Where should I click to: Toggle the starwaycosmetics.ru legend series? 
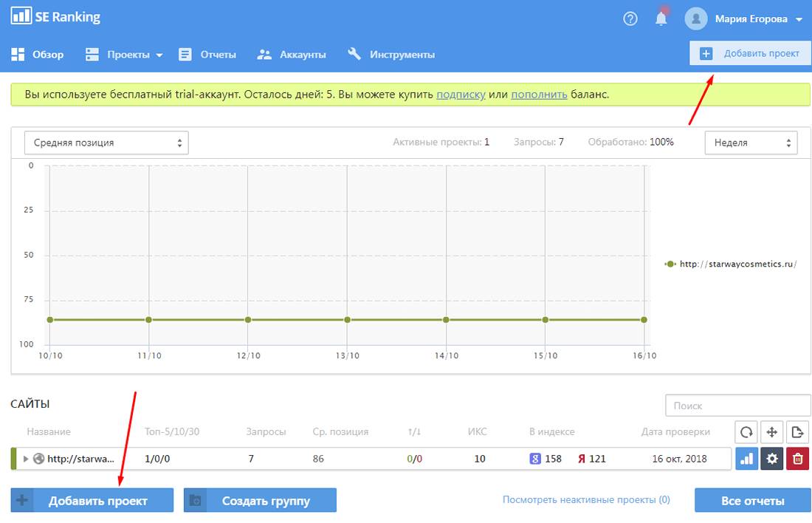point(731,264)
